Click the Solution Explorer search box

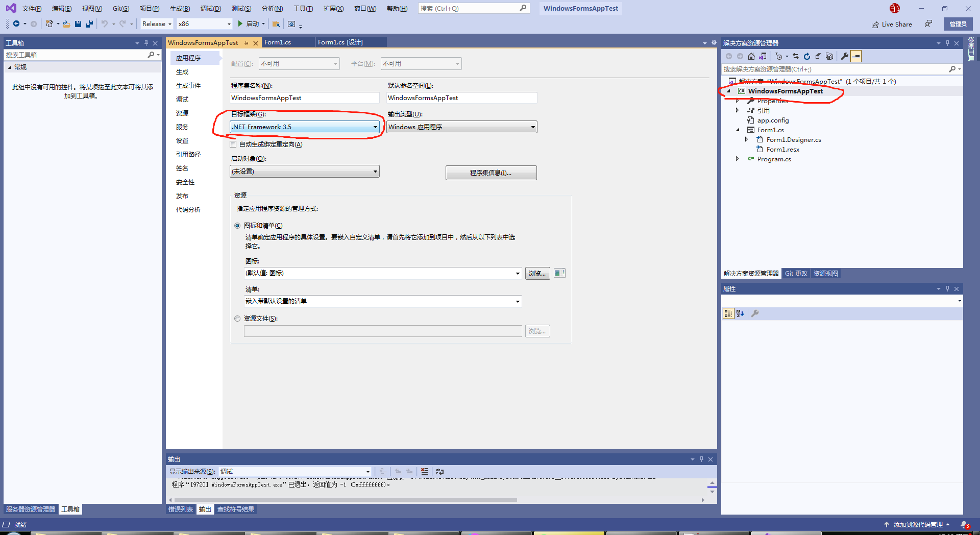tap(836, 69)
